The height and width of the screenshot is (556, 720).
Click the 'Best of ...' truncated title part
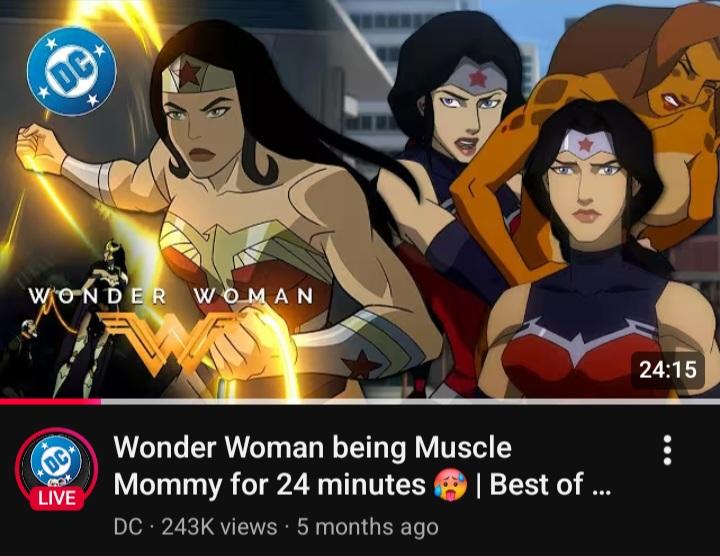(551, 485)
